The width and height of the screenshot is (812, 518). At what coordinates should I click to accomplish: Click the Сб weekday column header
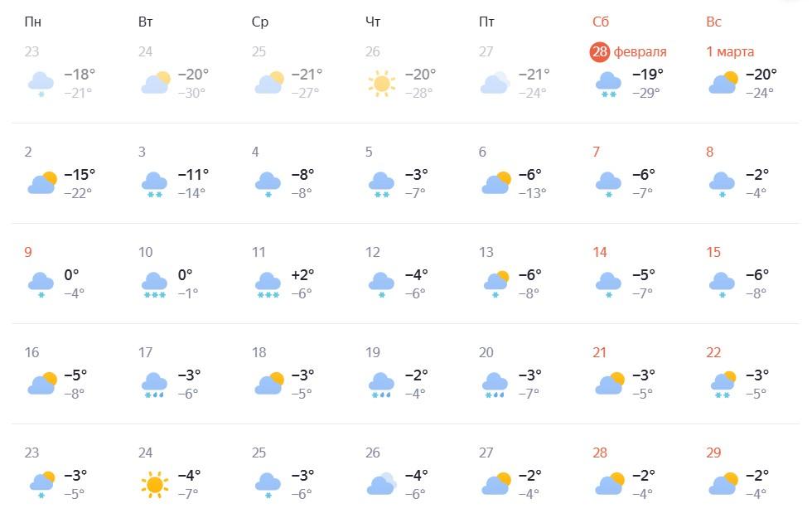pos(601,22)
